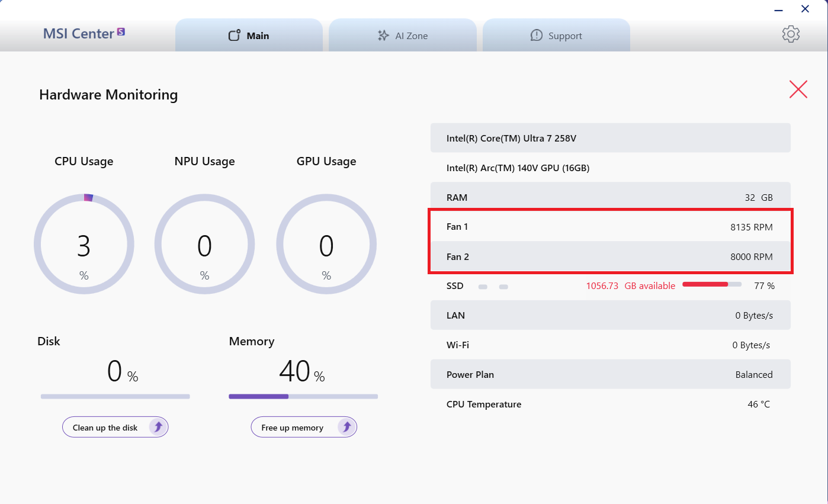The width and height of the screenshot is (828, 504).
Task: Click the Memory usage progress bar
Action: coord(303,396)
